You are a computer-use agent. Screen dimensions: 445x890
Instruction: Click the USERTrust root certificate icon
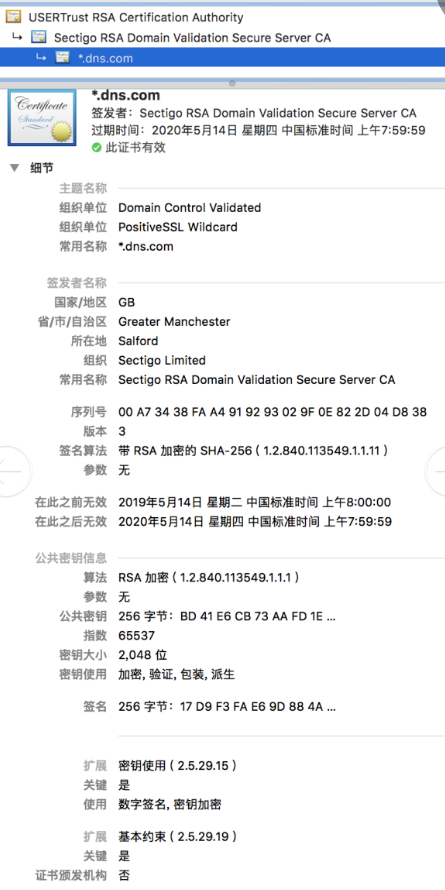[14, 17]
